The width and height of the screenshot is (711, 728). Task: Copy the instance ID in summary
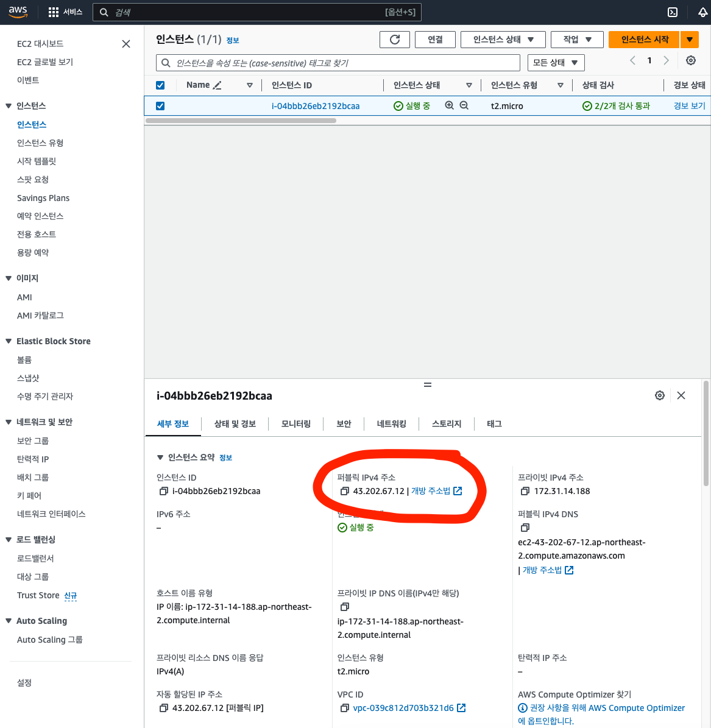(x=163, y=491)
